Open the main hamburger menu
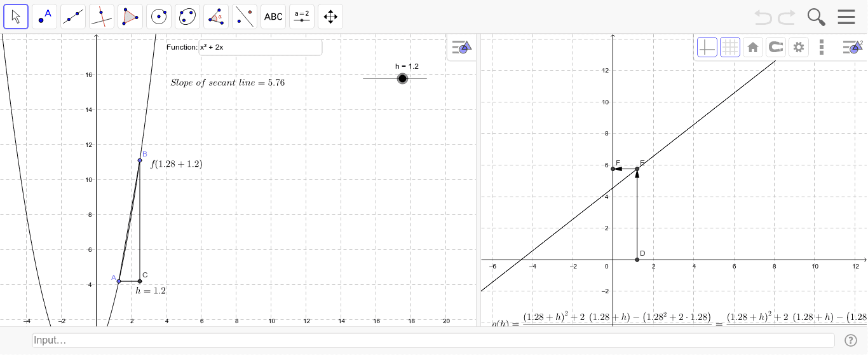The image size is (868, 355). coord(846,17)
